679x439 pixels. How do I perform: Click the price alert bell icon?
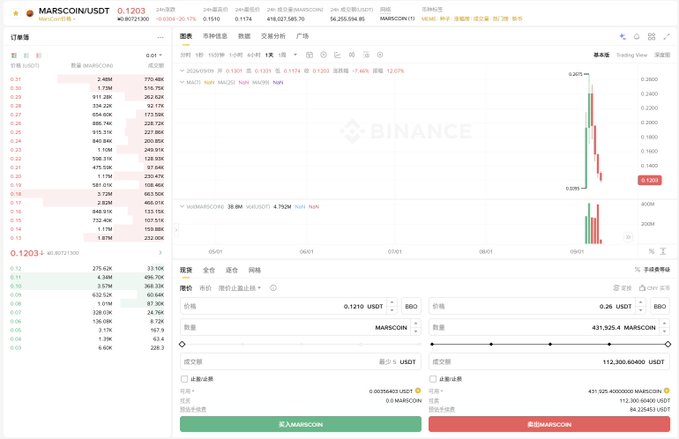tap(637, 37)
